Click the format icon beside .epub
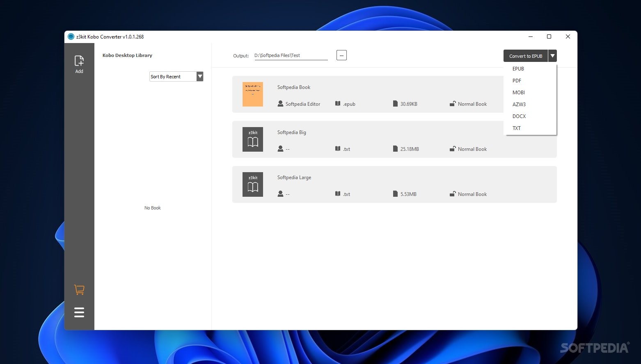This screenshot has height=364, width=641. pos(338,104)
